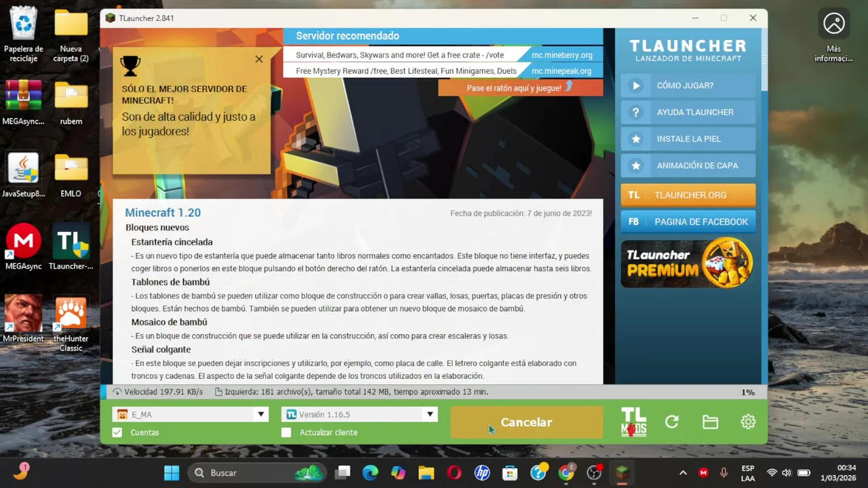Click Más información desktop icon
Viewport: 868px width, 488px height.
tap(834, 36)
